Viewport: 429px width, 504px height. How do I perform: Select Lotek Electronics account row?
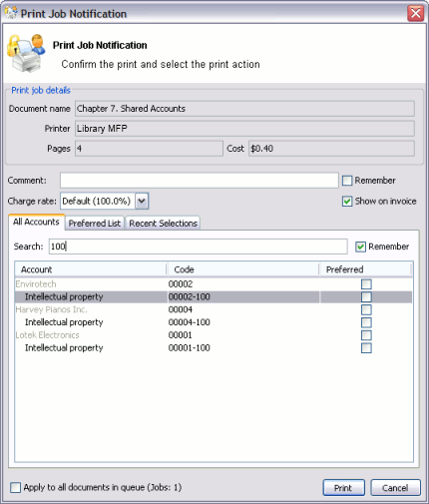coord(214,335)
